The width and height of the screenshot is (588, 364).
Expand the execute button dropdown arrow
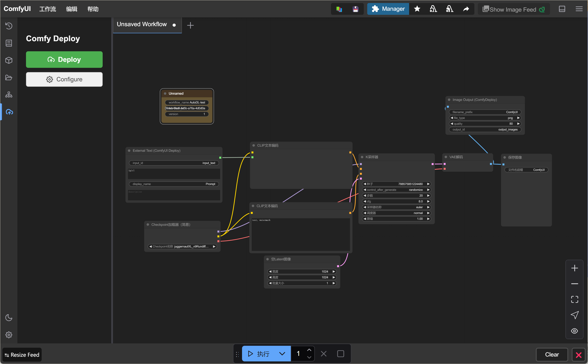pos(282,354)
